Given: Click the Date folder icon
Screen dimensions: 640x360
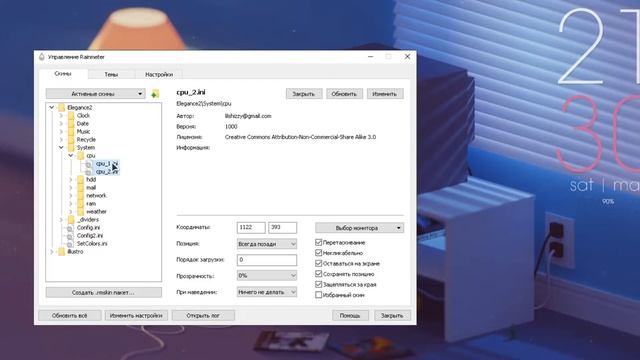Looking at the screenshot, I should pos(71,124).
